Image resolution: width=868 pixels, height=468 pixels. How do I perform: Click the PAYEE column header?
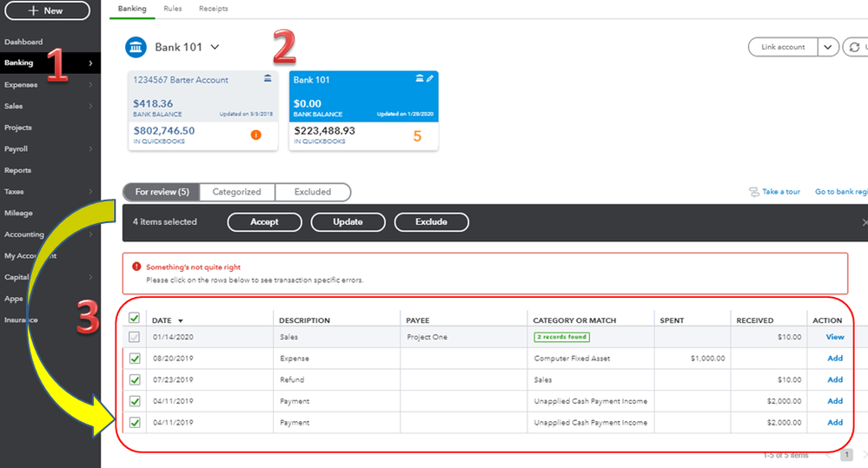(418, 320)
